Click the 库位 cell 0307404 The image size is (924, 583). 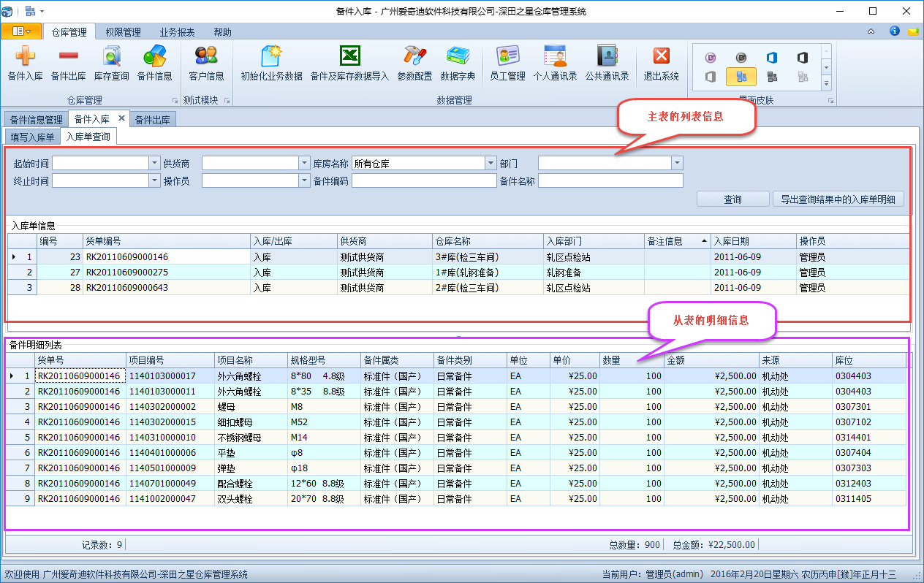[x=868, y=453]
